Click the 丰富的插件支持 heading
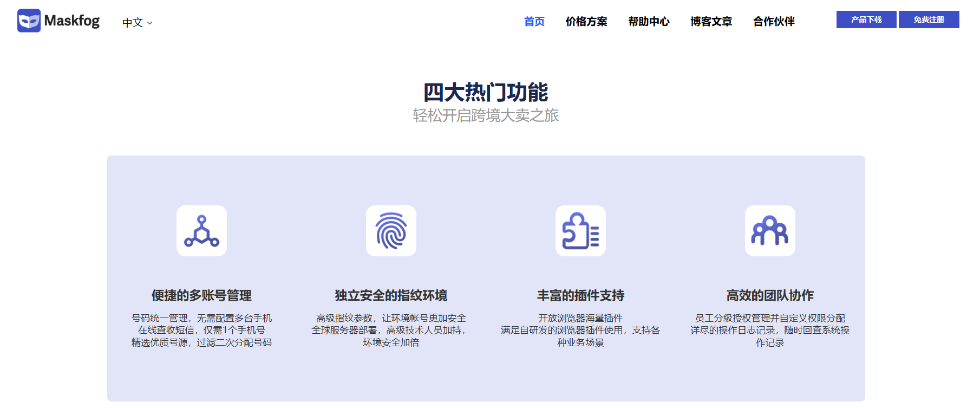Viewport: 980px width, 408px height. (580, 295)
